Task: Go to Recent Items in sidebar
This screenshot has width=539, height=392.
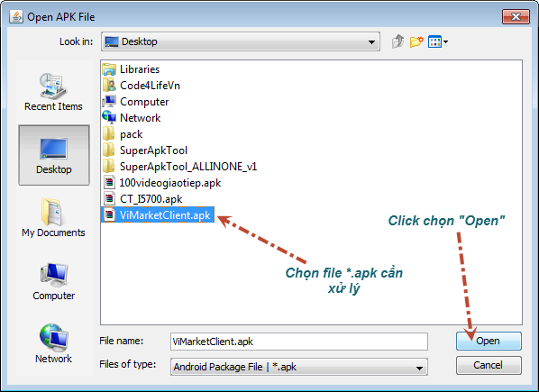Action: coord(53,92)
